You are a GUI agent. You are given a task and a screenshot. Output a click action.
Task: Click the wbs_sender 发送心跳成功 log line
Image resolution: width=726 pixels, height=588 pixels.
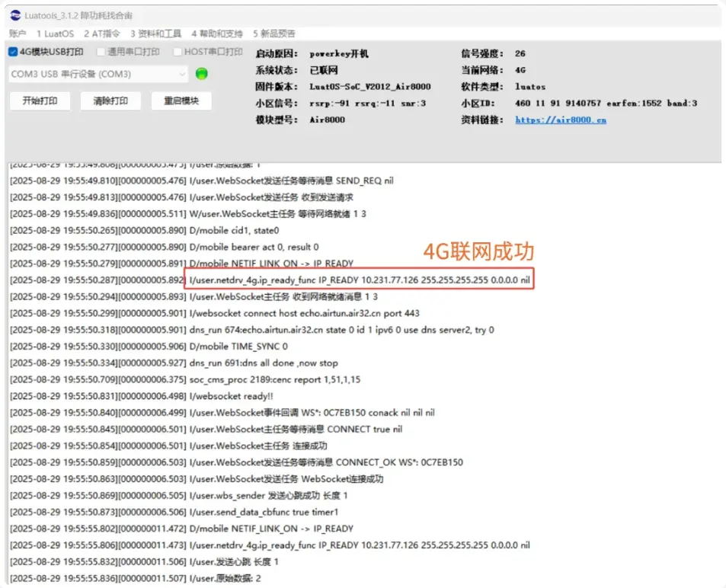(x=179, y=496)
